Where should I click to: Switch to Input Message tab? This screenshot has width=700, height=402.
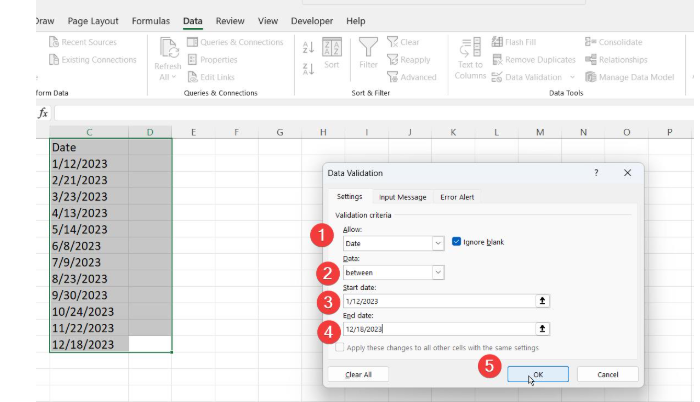pyautogui.click(x=403, y=197)
